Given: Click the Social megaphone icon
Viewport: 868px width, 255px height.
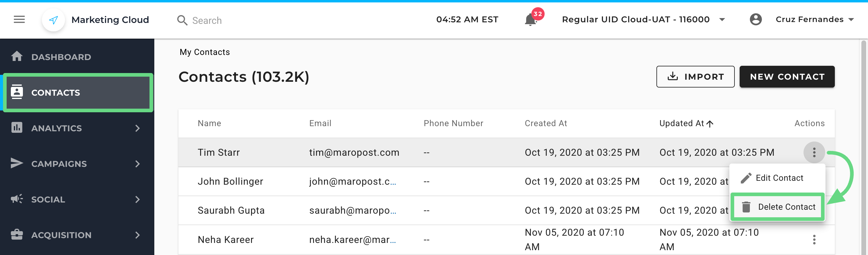Looking at the screenshot, I should pos(17,199).
